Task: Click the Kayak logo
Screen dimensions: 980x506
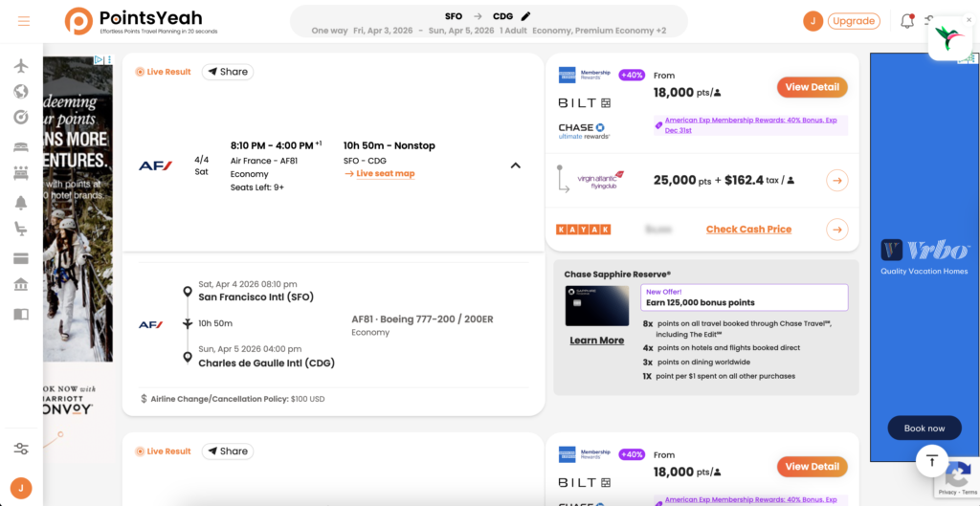Action: click(x=583, y=230)
